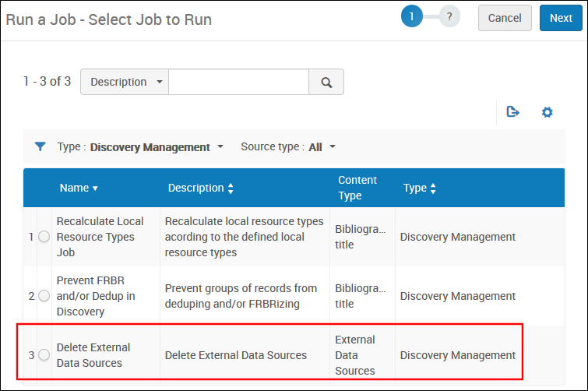Screen dimensions: 588x391
Task: Select Prevent FRBR and/or Dedup radio button
Action: point(44,296)
